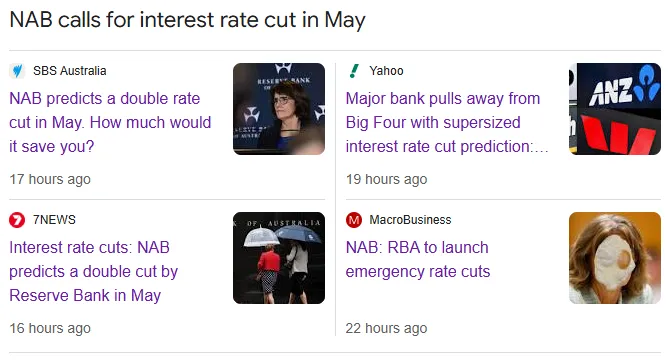This screenshot has width=670, height=360.
Task: Open the egg-on-face photo thumbnail
Action: (615, 258)
